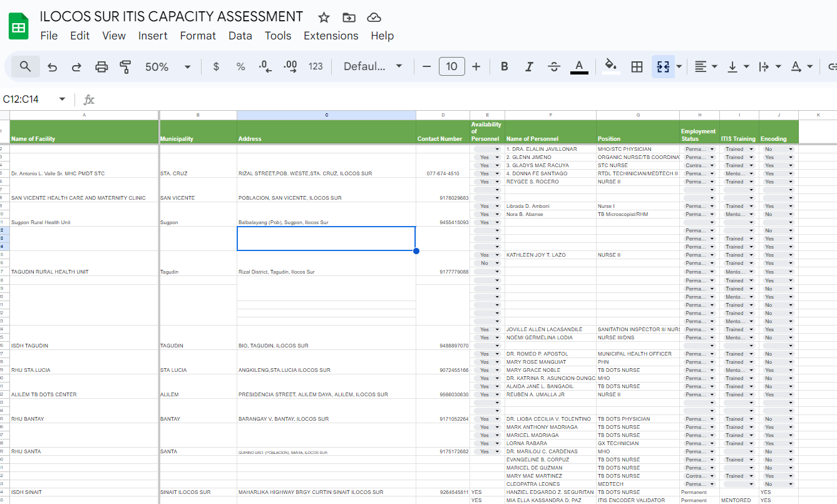Viewport: 837px width, 504px height.
Task: Increase decimal places
Action: coord(290,66)
